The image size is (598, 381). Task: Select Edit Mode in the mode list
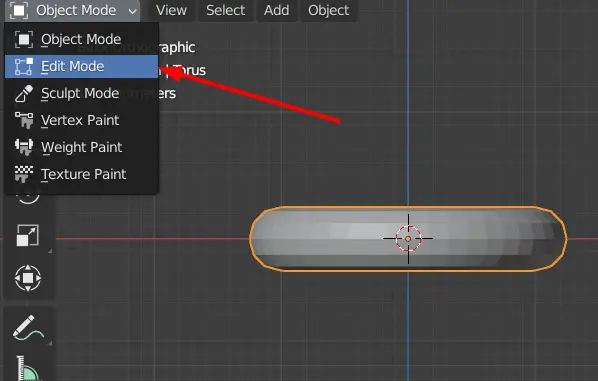(x=81, y=66)
